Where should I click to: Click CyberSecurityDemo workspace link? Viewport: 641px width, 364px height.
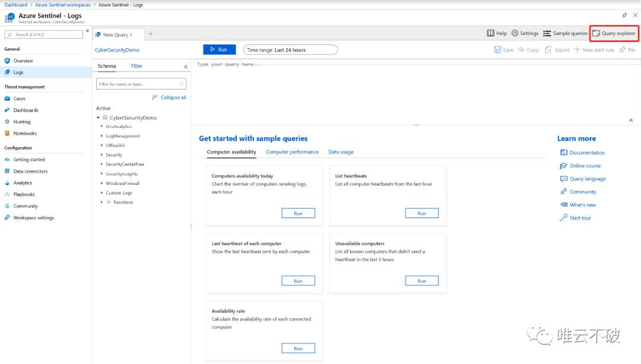pyautogui.click(x=117, y=50)
